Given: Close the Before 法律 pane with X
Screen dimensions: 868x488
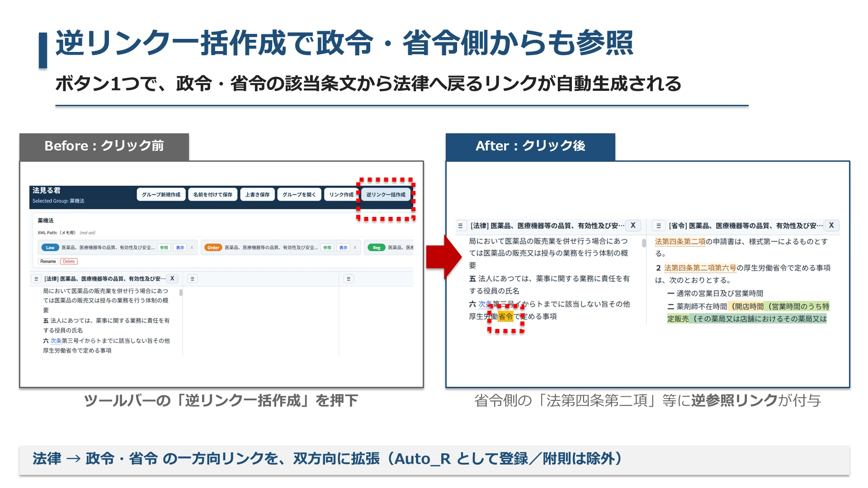Looking at the screenshot, I should (x=172, y=279).
